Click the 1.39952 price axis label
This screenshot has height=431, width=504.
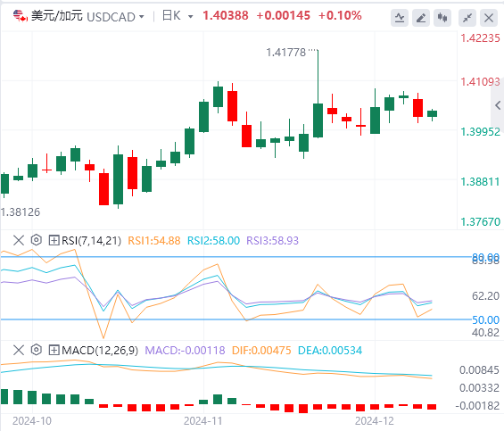coord(480,132)
